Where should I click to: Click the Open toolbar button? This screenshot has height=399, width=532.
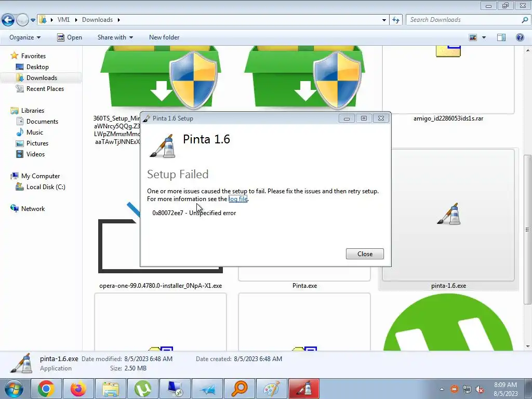[70, 37]
